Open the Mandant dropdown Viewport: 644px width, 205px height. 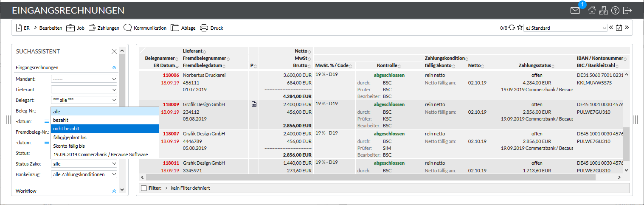[84, 79]
